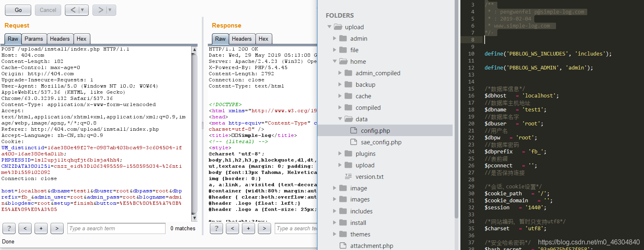The width and height of the screenshot is (644, 250).
Task: Click the Cancel button
Action: [48, 10]
